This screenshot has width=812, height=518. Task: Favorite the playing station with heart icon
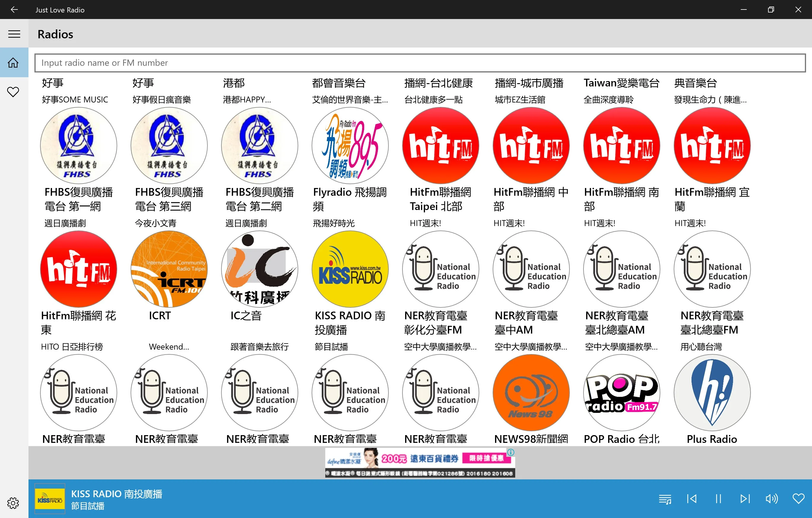tap(798, 499)
